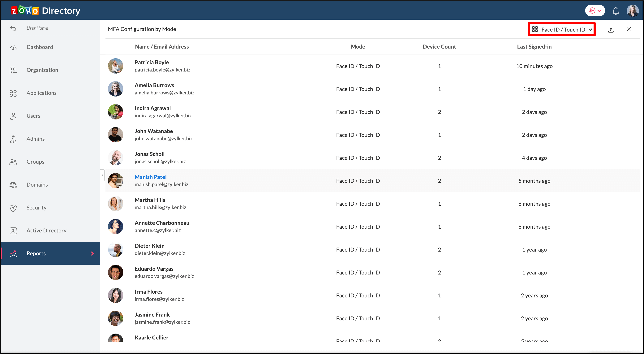Click the User Home link
Viewport: 644px width, 354px height.
(37, 28)
